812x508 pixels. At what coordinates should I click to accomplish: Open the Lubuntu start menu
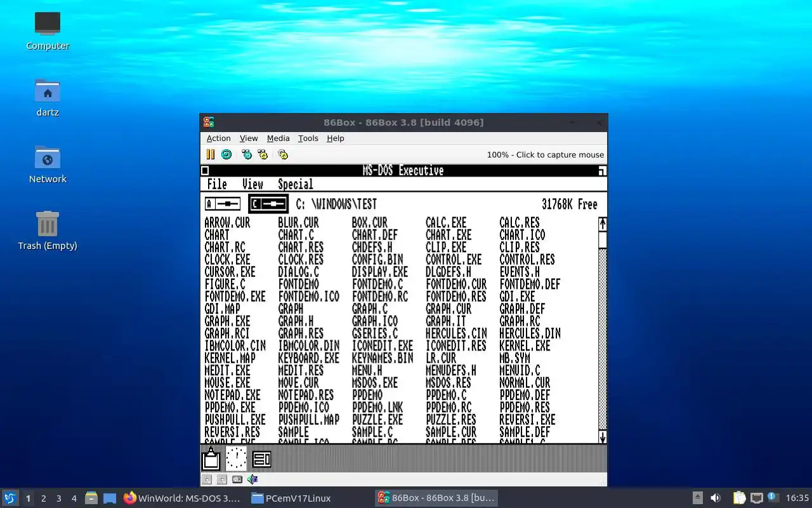pos(10,498)
